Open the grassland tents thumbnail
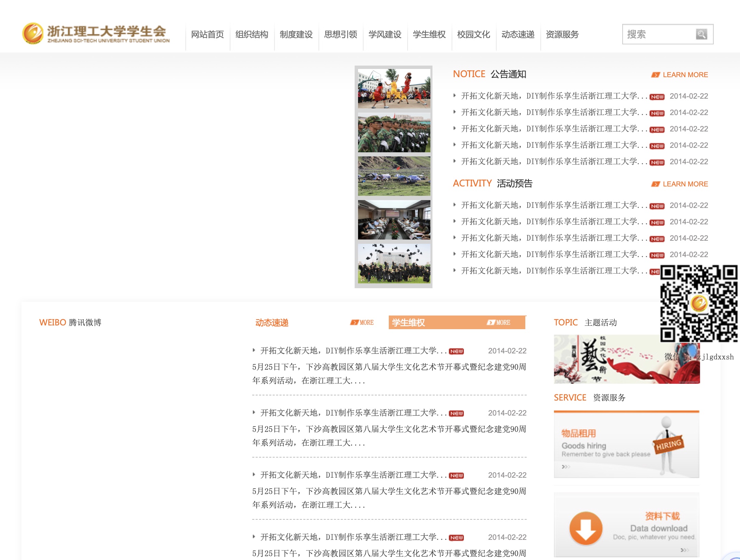The image size is (740, 560). click(x=394, y=176)
